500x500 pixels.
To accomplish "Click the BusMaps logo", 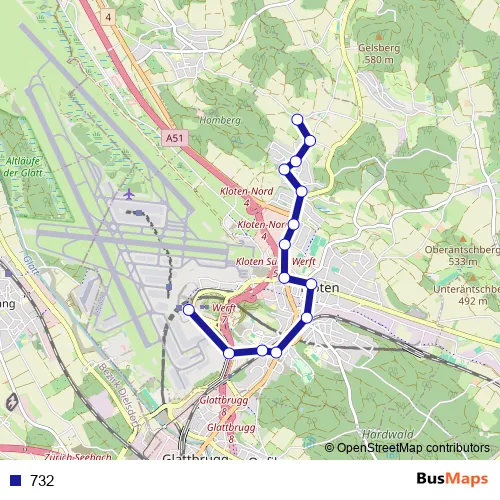I will (452, 479).
